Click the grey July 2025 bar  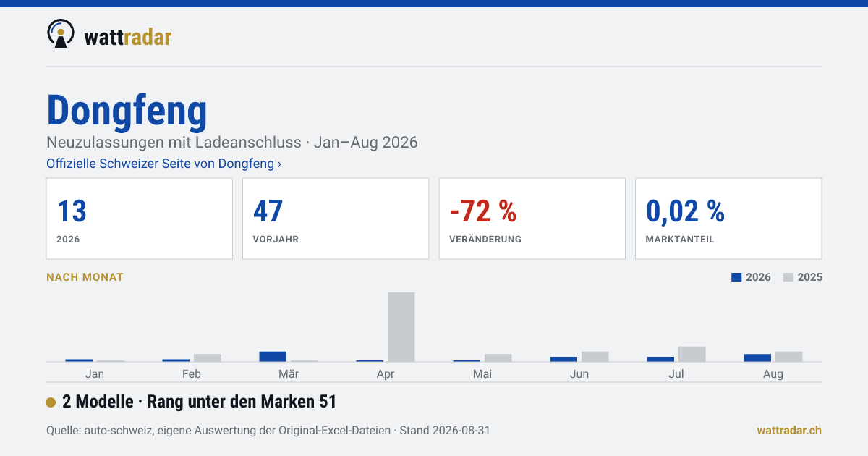[692, 354]
